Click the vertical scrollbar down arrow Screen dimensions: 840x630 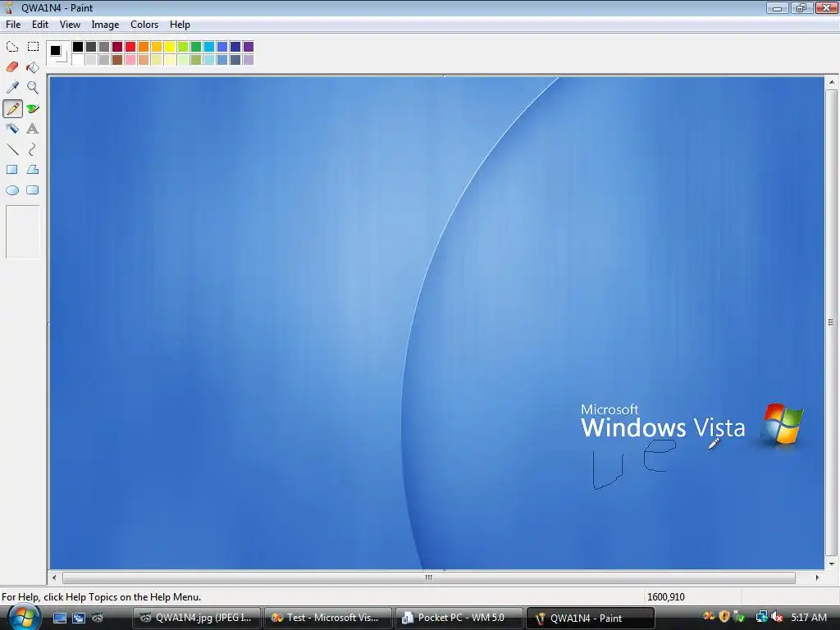click(x=832, y=564)
